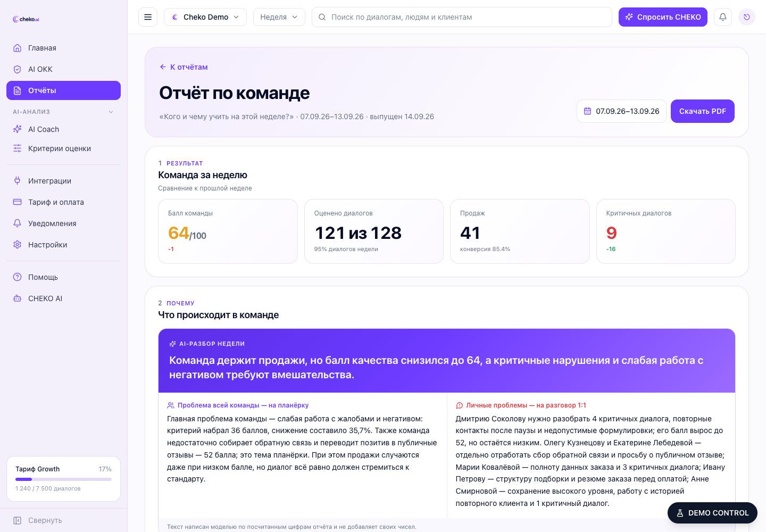This screenshot has width=766, height=532.
Task: Click the Отчёты document icon
Action: pos(18,90)
